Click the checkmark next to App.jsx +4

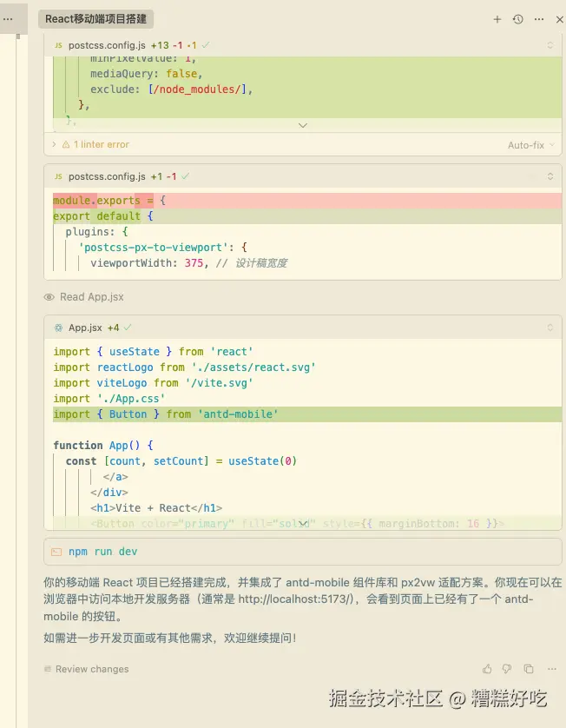(x=128, y=328)
